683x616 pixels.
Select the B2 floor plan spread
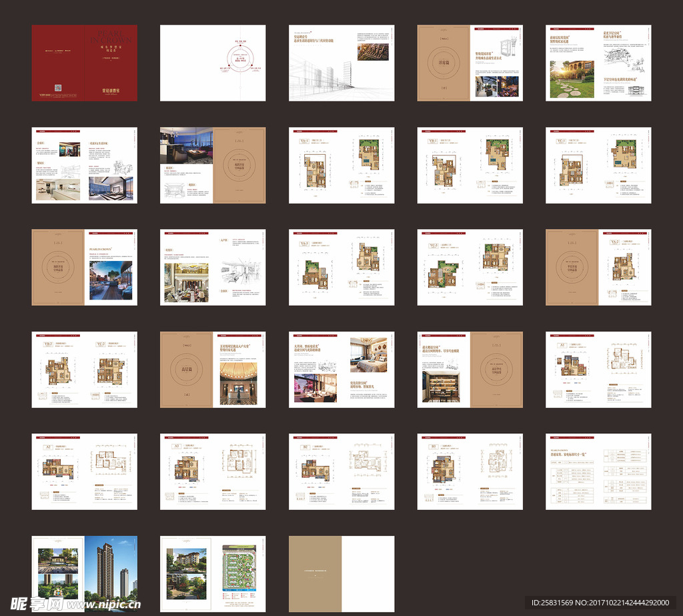pyautogui.click(x=341, y=472)
